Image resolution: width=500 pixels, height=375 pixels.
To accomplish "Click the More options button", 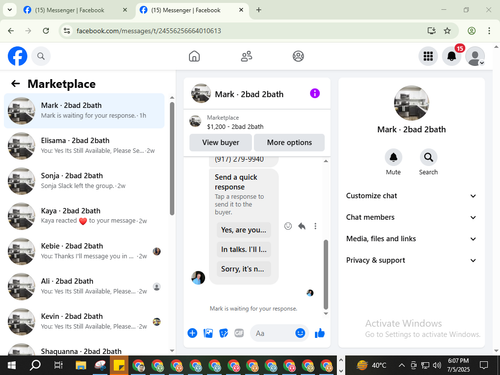I will point(289,142).
